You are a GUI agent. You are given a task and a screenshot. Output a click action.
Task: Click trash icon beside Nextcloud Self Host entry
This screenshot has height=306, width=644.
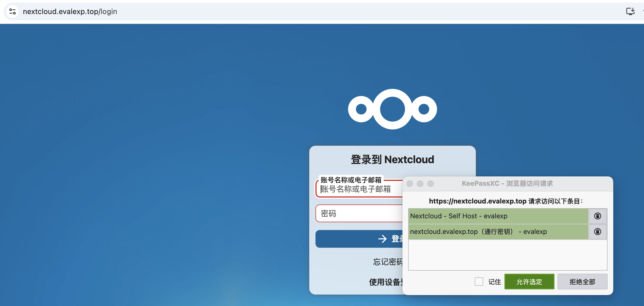click(597, 216)
